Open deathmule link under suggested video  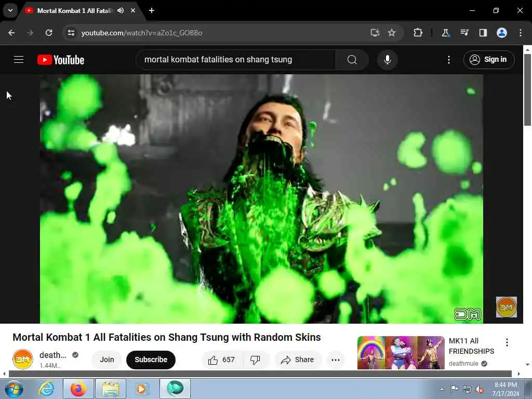pos(463,363)
